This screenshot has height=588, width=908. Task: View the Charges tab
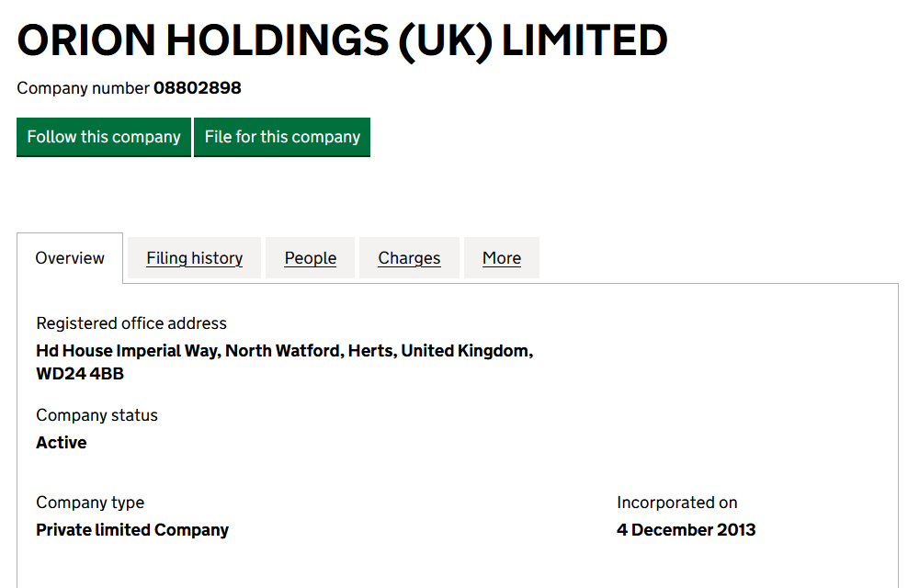[x=409, y=258]
